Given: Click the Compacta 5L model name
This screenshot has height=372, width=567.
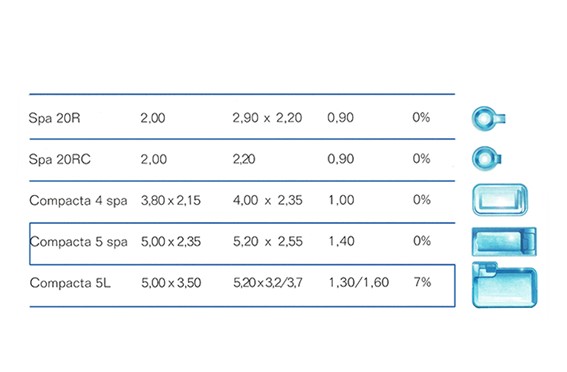Looking at the screenshot, I should 70,283.
